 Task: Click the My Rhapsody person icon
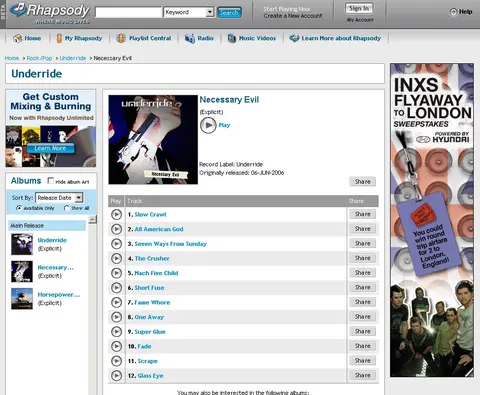pos(59,38)
